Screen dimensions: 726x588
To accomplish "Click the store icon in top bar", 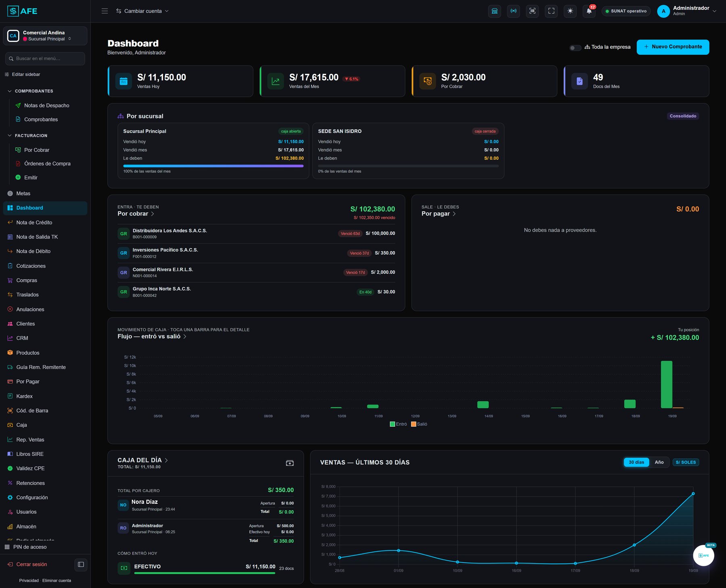I will pos(494,11).
